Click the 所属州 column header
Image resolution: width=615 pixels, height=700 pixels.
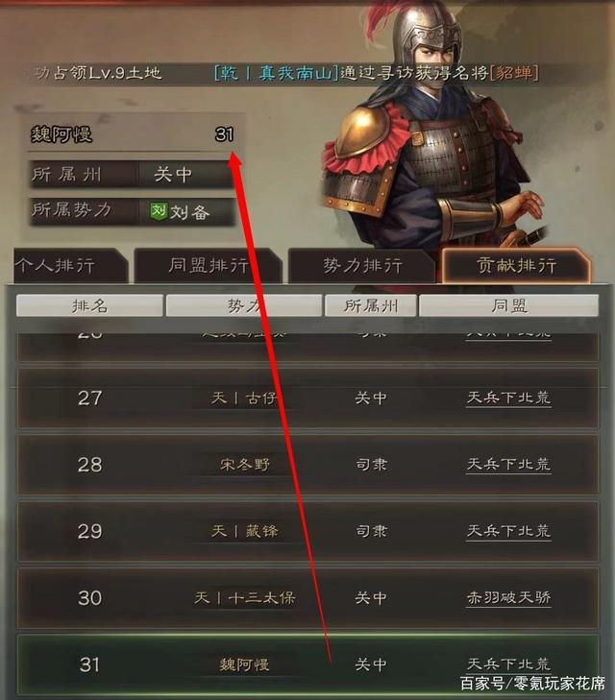click(371, 305)
